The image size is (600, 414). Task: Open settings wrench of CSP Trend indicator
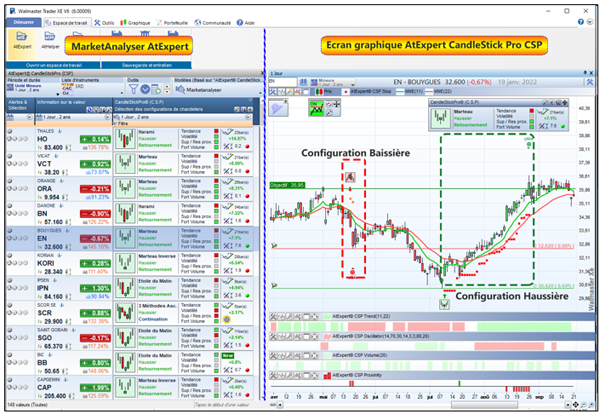click(273, 316)
